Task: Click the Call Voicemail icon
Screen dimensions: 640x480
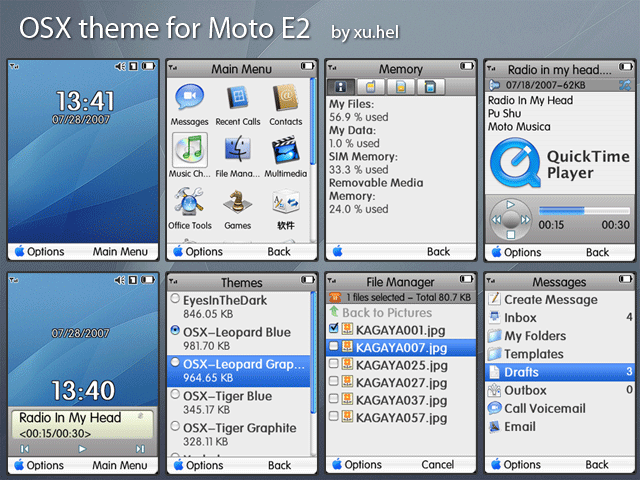Action: (x=494, y=408)
